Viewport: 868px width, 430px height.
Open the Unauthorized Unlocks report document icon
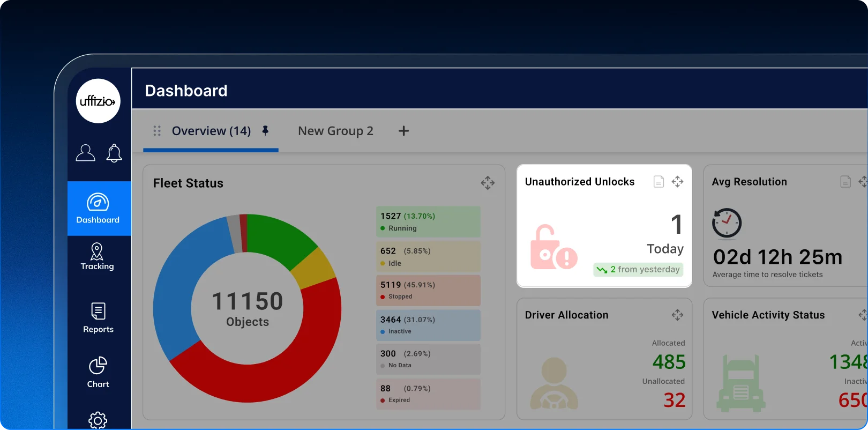tap(659, 182)
